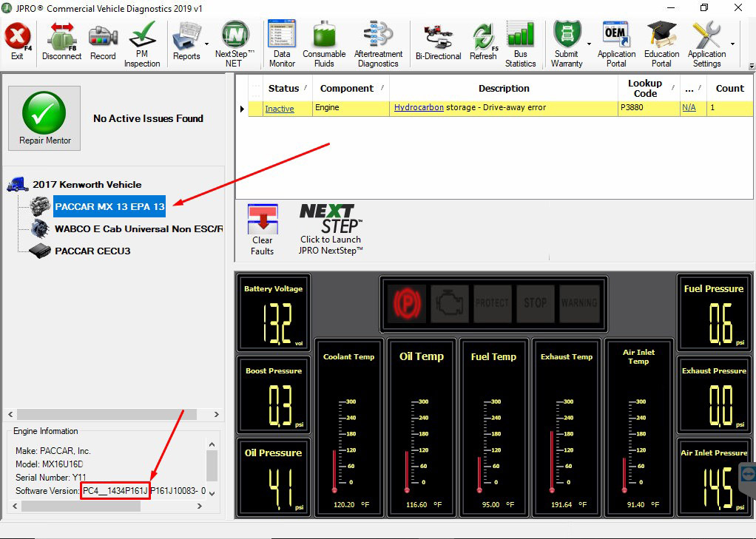Select WABCO E Cab Universal component
Screen dimensions: 756x539
tap(138, 229)
